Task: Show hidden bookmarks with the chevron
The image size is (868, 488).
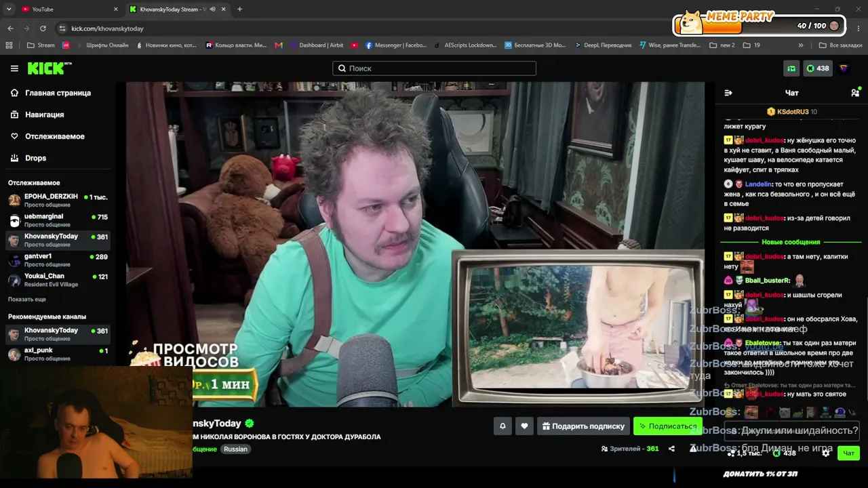Action: click(x=801, y=45)
